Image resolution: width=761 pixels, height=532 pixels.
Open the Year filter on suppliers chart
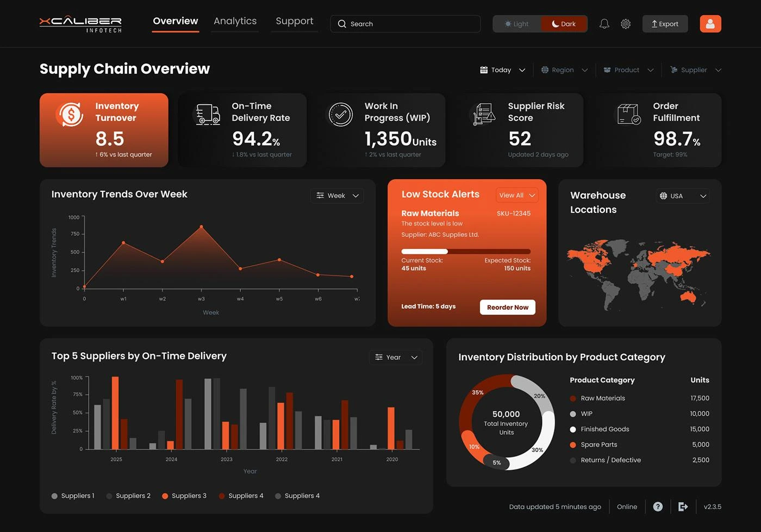tap(396, 357)
